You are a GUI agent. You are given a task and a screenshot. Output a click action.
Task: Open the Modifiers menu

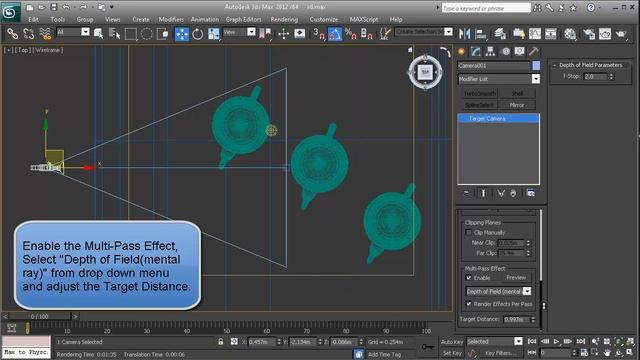coord(171,19)
